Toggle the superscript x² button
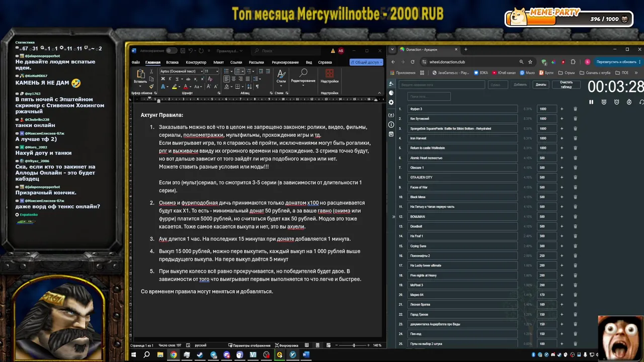644x362 pixels. pos(202,79)
